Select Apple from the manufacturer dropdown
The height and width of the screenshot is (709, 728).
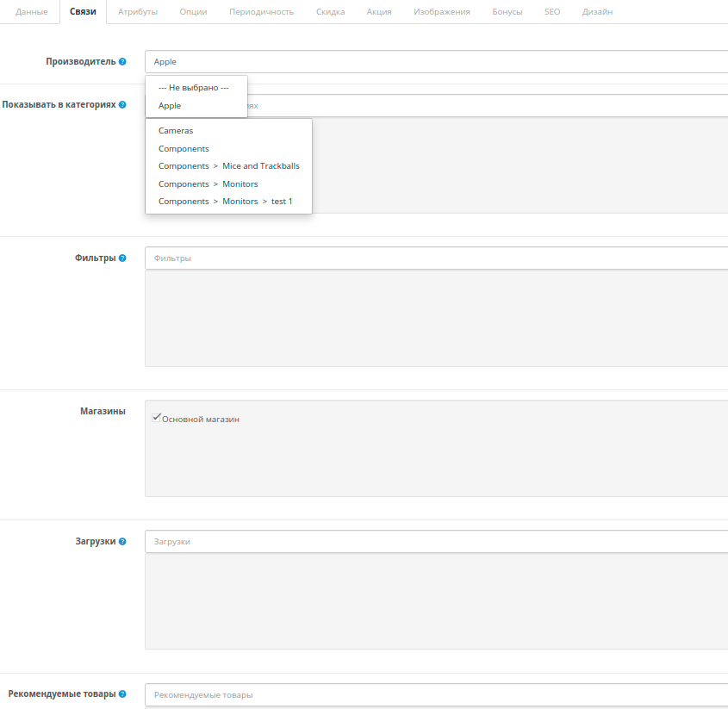(x=169, y=105)
